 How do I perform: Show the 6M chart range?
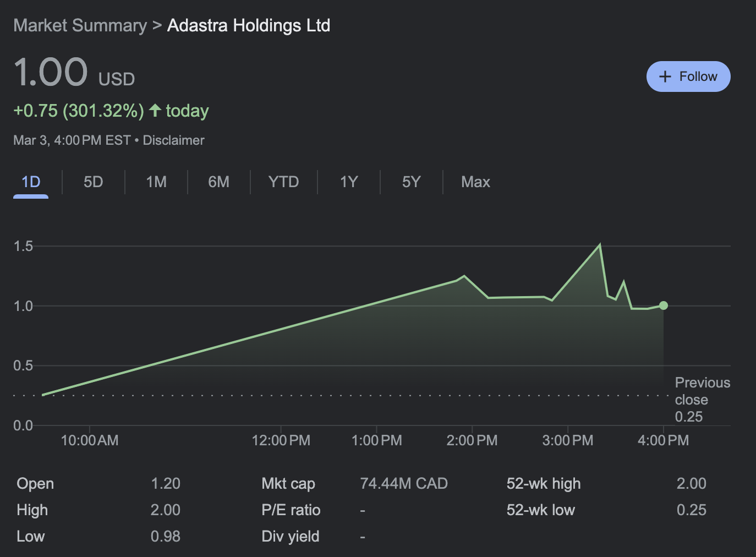pyautogui.click(x=218, y=182)
